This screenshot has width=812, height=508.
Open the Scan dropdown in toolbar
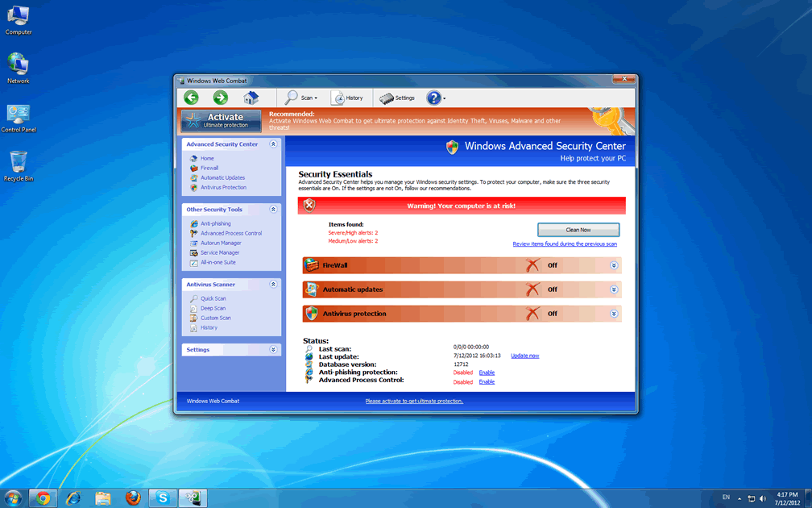301,98
